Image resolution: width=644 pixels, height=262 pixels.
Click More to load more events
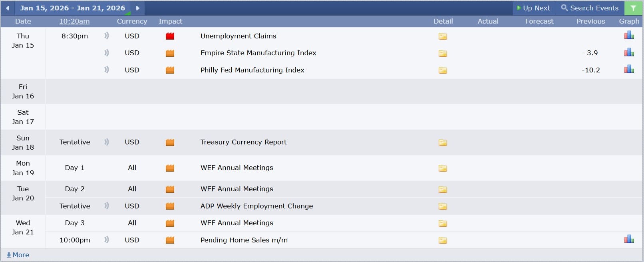point(18,255)
